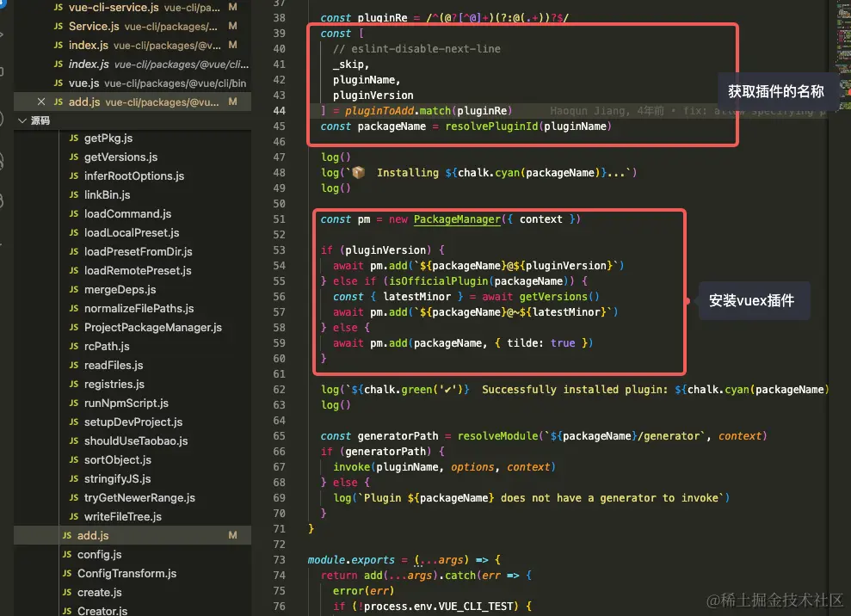Open rcPath.js file
This screenshot has height=616, width=851.
click(107, 346)
